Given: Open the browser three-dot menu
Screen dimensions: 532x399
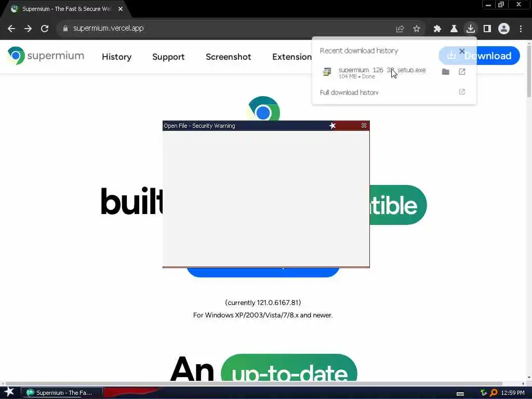Looking at the screenshot, I should (521, 29).
